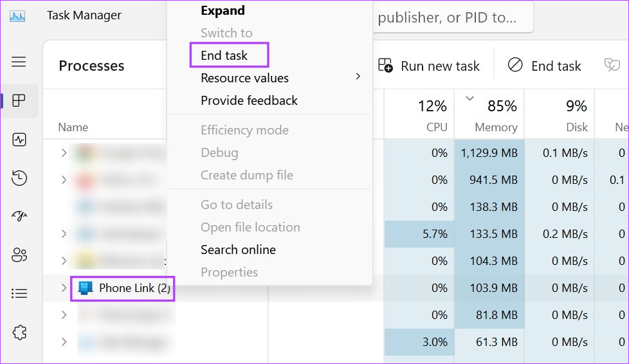Image resolution: width=629 pixels, height=364 pixels.
Task: Click the Run new task icon
Action: click(x=385, y=66)
